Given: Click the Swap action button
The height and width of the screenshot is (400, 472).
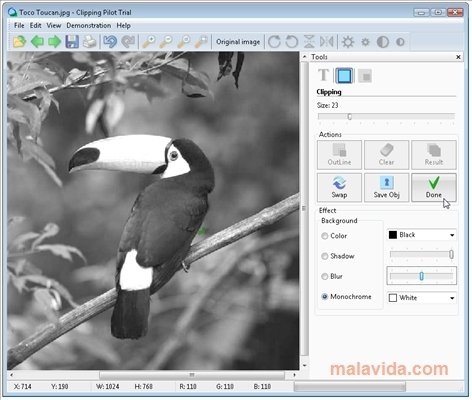Looking at the screenshot, I should [x=339, y=187].
